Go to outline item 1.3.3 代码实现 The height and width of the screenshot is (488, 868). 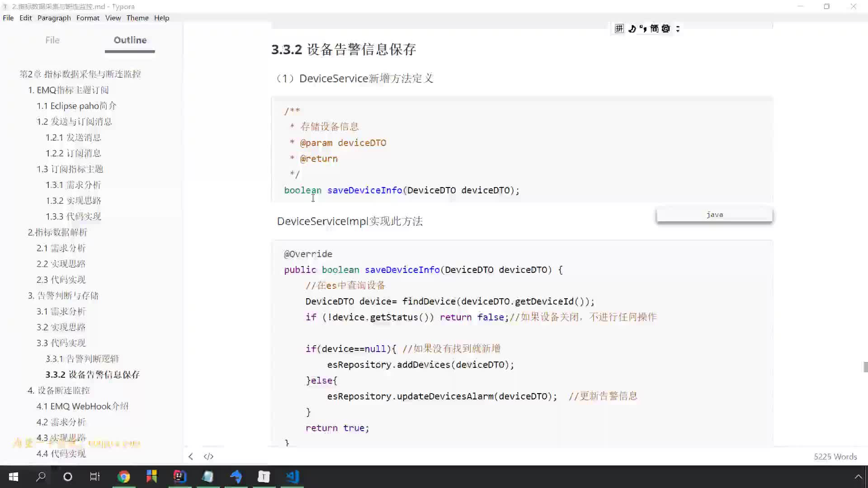click(x=73, y=216)
